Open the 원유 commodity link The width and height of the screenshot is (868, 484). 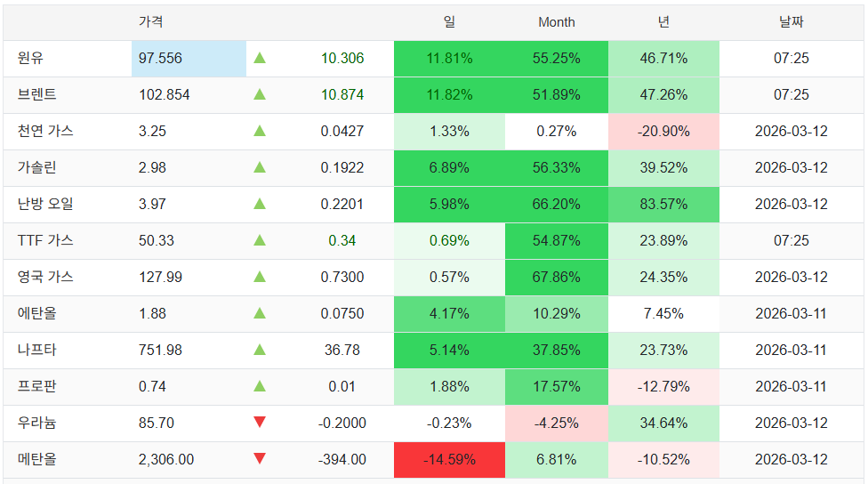(30, 58)
